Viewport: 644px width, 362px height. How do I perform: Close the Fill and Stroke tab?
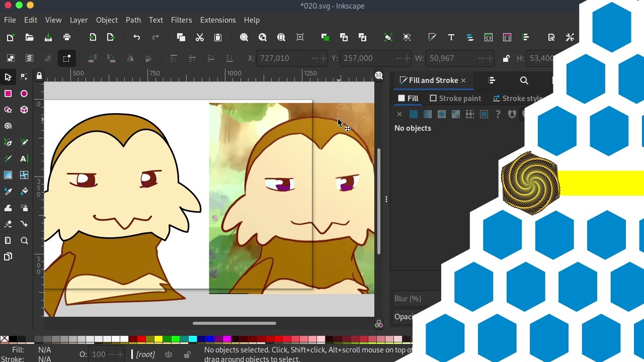[463, 80]
